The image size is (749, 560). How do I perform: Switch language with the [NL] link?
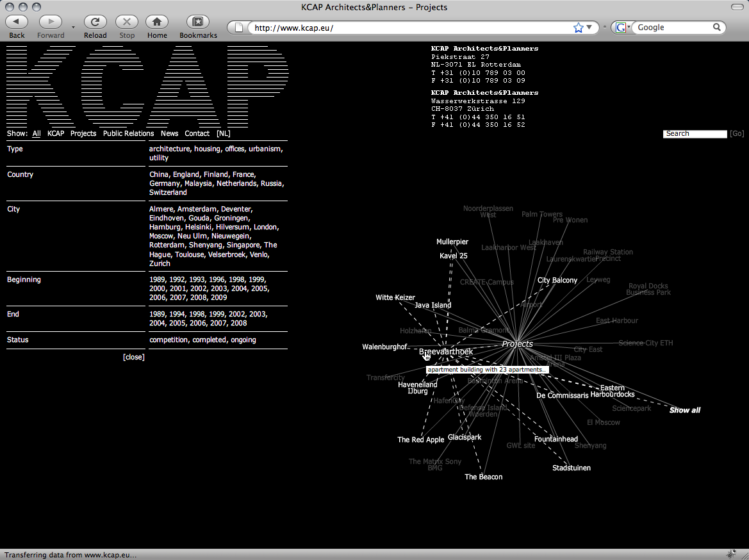[x=223, y=134]
